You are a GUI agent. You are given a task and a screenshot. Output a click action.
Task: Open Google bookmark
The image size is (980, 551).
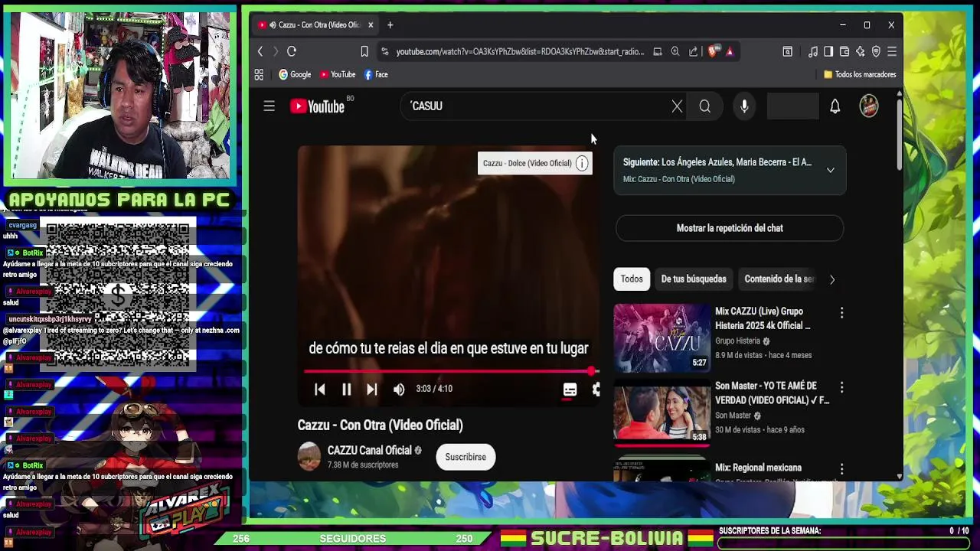pyautogui.click(x=295, y=74)
